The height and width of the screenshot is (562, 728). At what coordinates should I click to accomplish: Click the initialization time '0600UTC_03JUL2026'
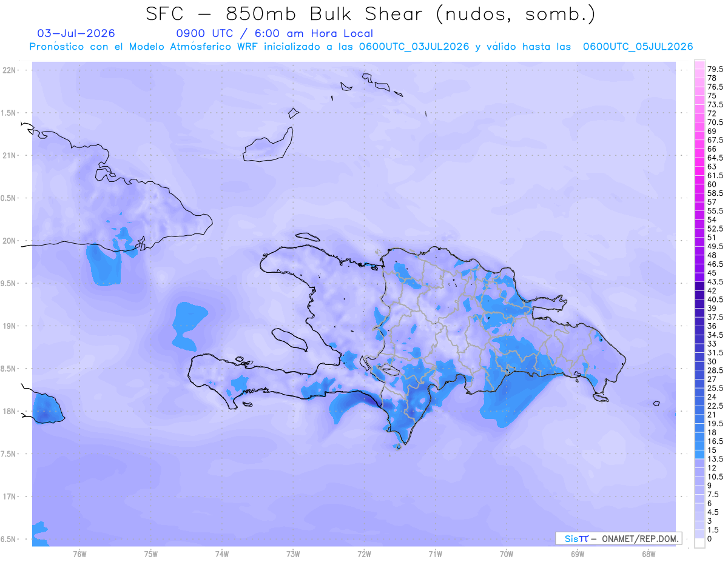[x=414, y=47]
